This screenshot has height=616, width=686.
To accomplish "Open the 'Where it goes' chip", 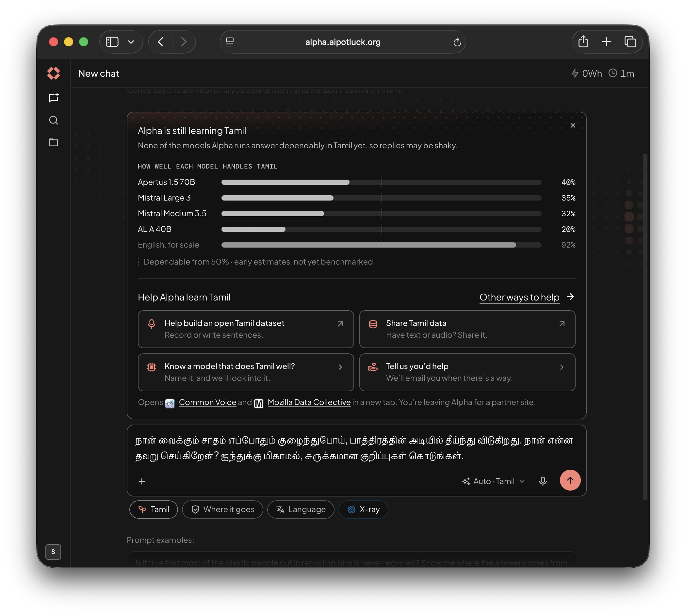I will click(222, 510).
